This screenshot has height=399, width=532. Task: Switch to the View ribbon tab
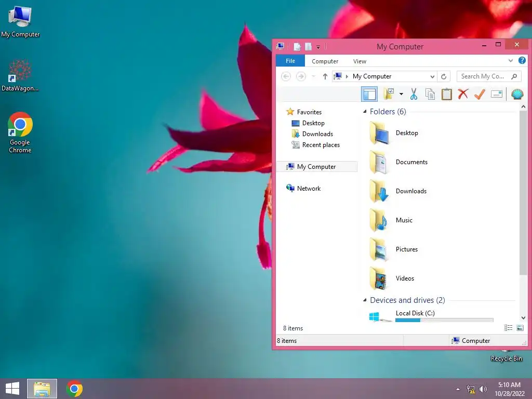pos(360,61)
